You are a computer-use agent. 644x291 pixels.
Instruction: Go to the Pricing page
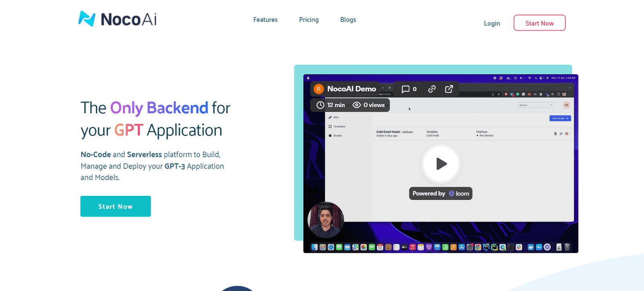pos(309,20)
